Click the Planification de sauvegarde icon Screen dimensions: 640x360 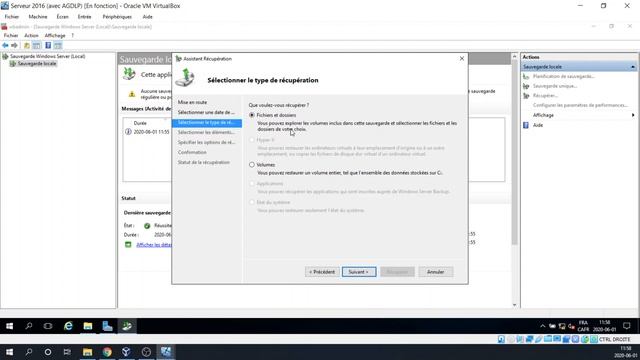pos(526,76)
